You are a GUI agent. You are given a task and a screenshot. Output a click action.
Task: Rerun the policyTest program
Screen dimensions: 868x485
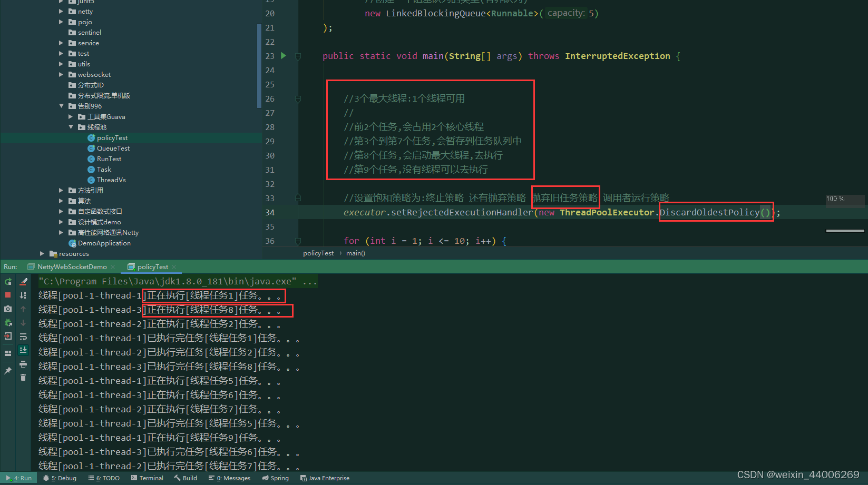tap(8, 282)
